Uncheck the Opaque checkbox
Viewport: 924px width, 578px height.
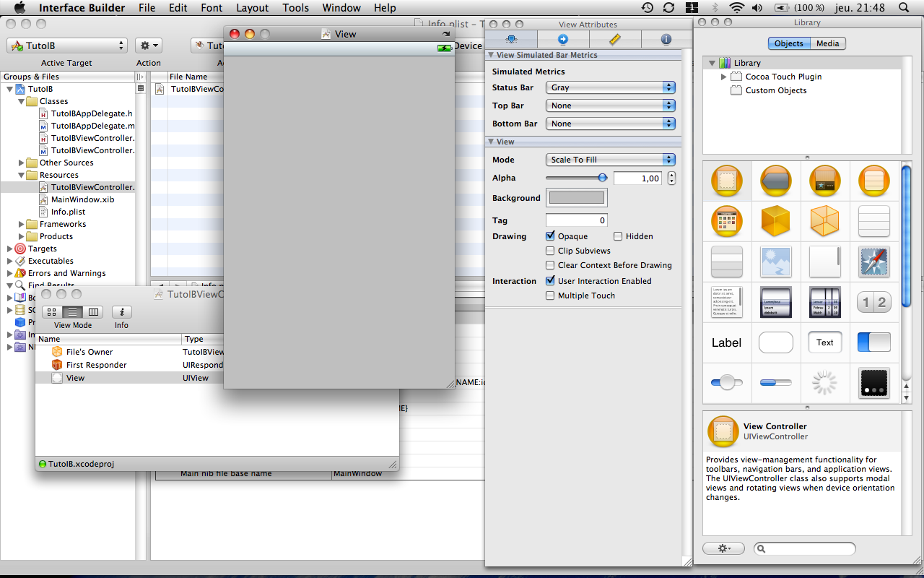[550, 236]
